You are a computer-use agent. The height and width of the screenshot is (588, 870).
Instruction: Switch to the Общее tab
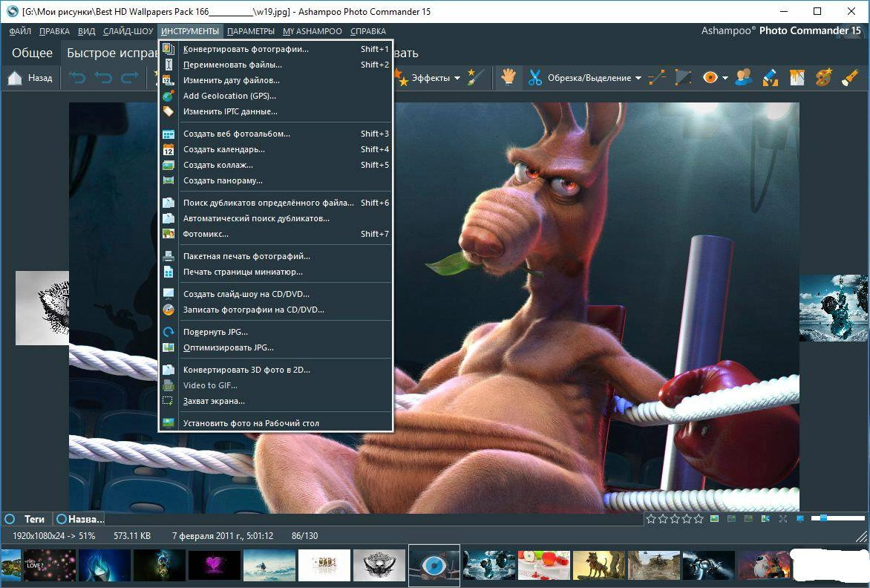coord(32,53)
